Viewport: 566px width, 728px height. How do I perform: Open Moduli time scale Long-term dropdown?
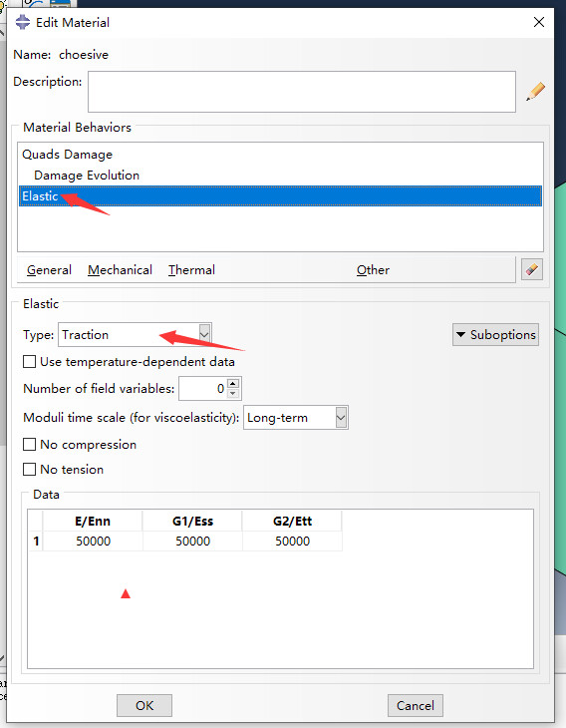296,418
